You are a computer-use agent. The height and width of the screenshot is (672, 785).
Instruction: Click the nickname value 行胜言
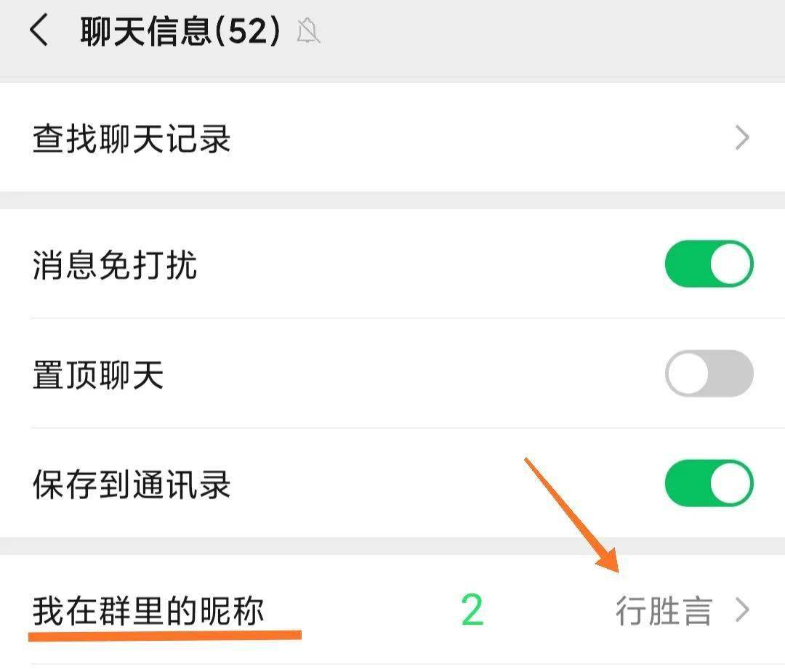click(664, 611)
